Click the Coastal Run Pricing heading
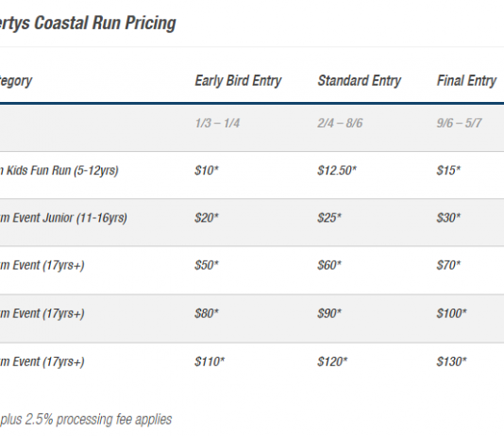Screen dimensions: 504x436 click(x=88, y=24)
